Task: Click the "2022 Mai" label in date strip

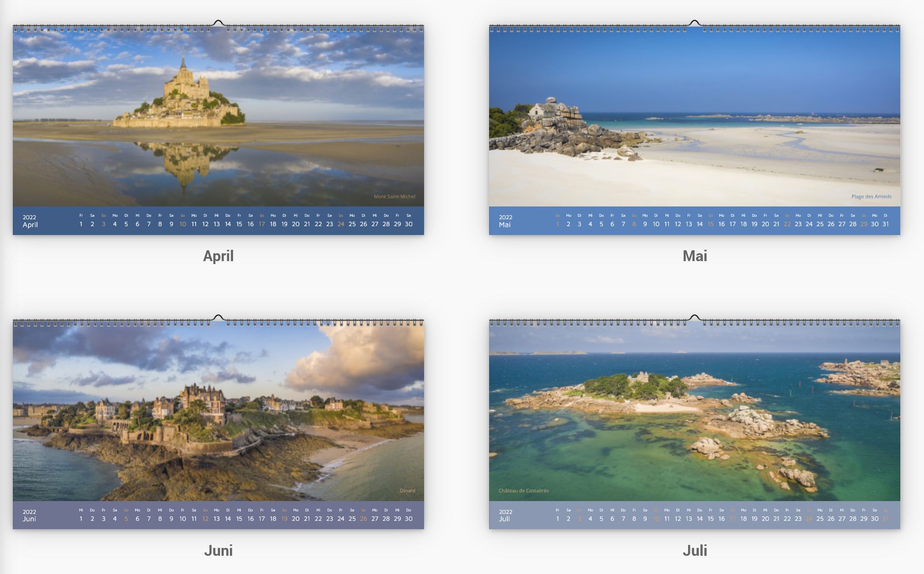Action: point(505,221)
